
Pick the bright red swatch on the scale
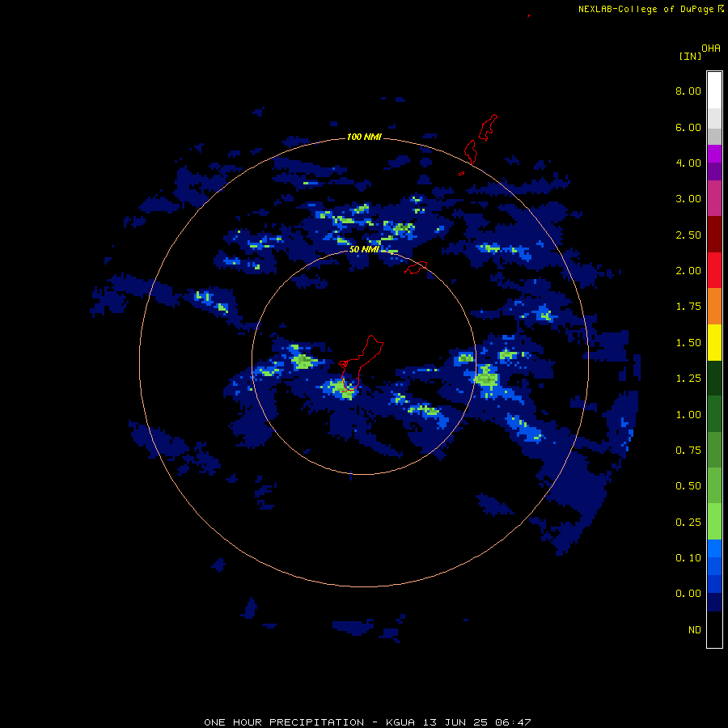[714, 271]
